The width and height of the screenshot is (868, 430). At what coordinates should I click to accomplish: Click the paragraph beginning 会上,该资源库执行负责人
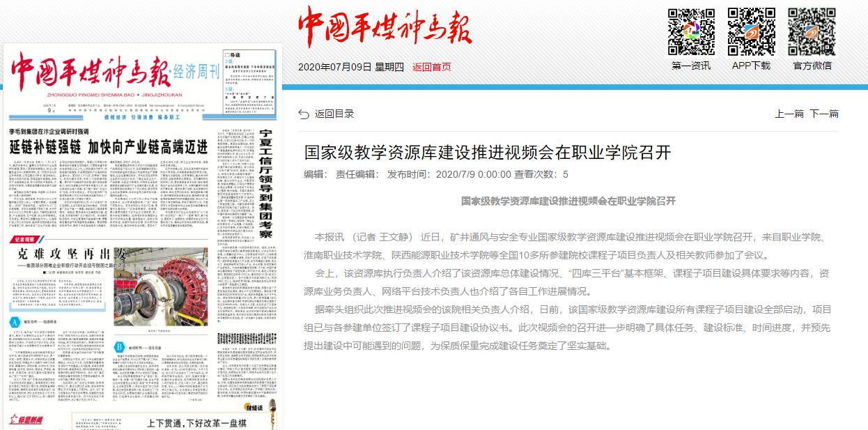point(568,282)
